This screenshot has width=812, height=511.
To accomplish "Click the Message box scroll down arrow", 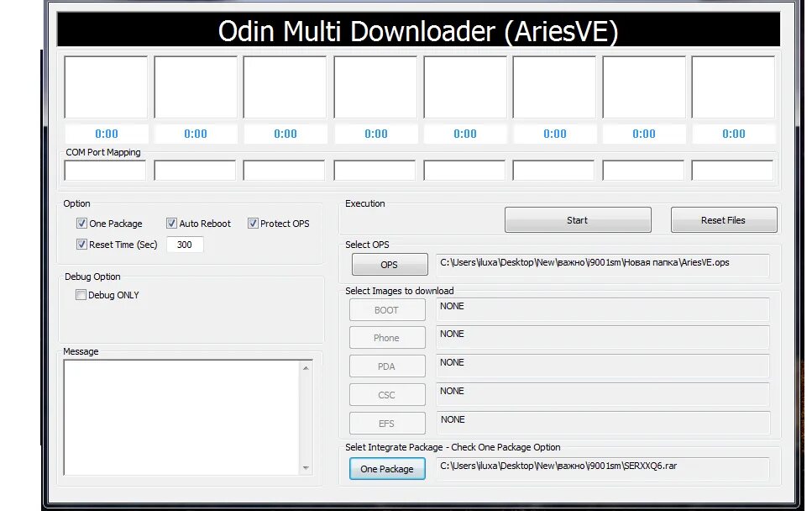I will tap(306, 467).
